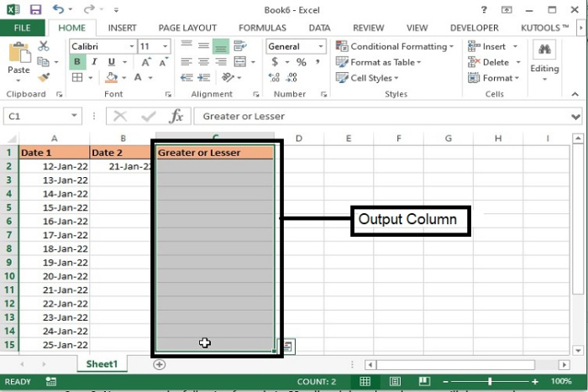Toggle Underline formatting
588x392 pixels.
112,62
